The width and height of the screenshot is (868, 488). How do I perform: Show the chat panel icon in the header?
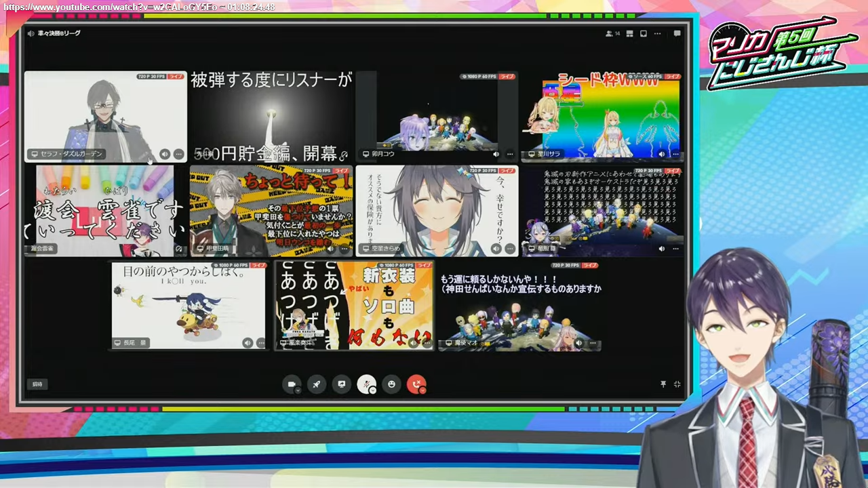(x=677, y=33)
